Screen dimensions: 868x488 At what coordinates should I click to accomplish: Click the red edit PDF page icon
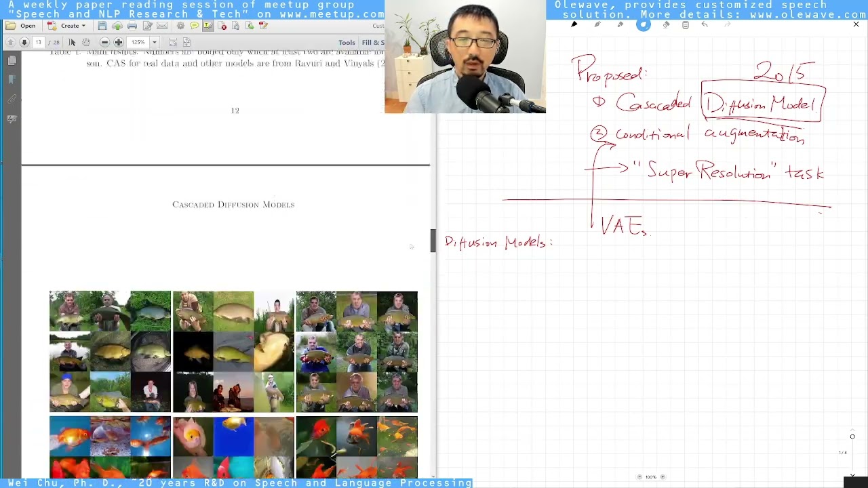(263, 26)
